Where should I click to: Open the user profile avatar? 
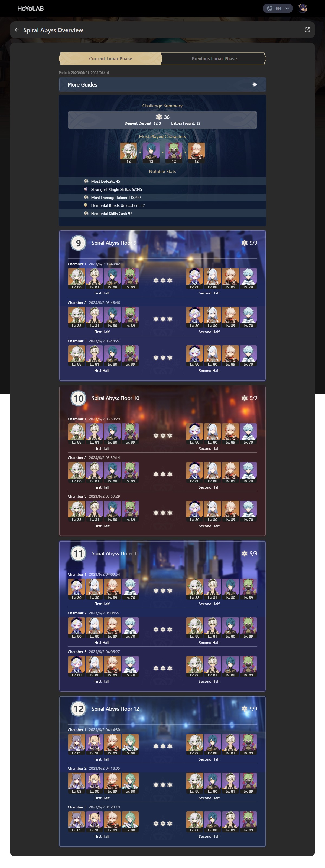[303, 8]
